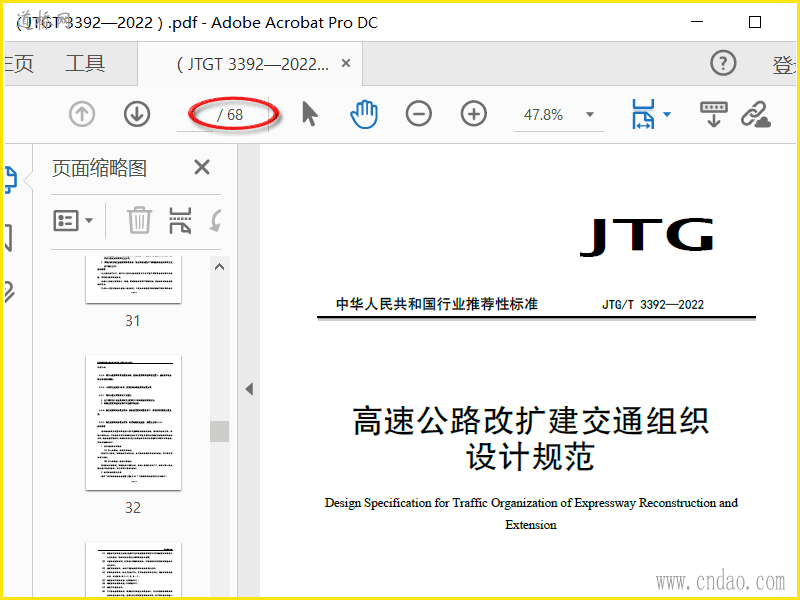Image resolution: width=800 pixels, height=600 pixels.
Task: Go to next page with down arrow
Action: [137, 114]
